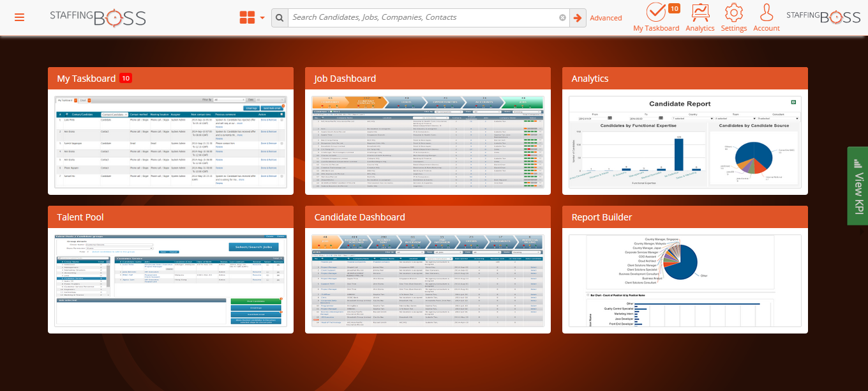The image size is (868, 391).
Task: Open Candidate Report analytics thumbnail
Action: pyautogui.click(x=685, y=142)
